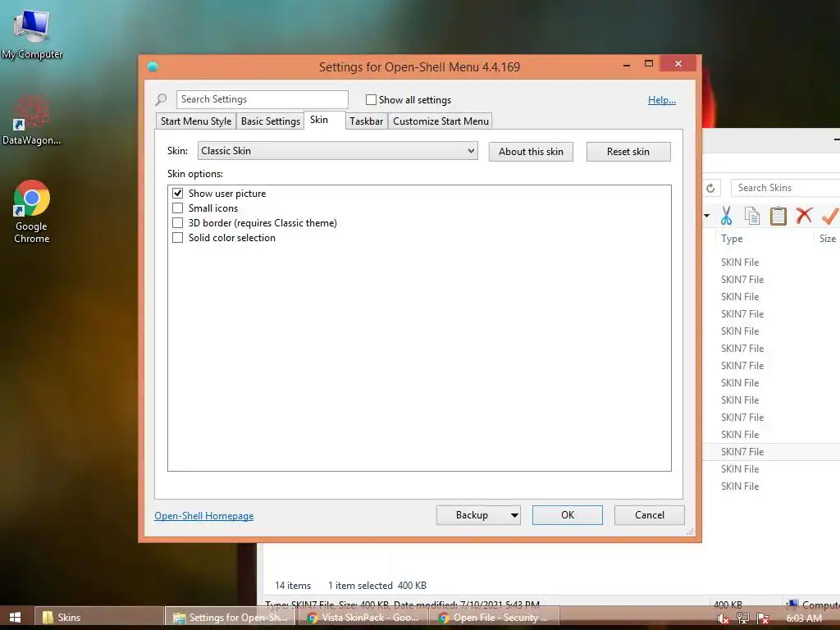Enable 3D border (requires Classic theme)
Image resolution: width=840 pixels, height=630 pixels.
point(178,222)
